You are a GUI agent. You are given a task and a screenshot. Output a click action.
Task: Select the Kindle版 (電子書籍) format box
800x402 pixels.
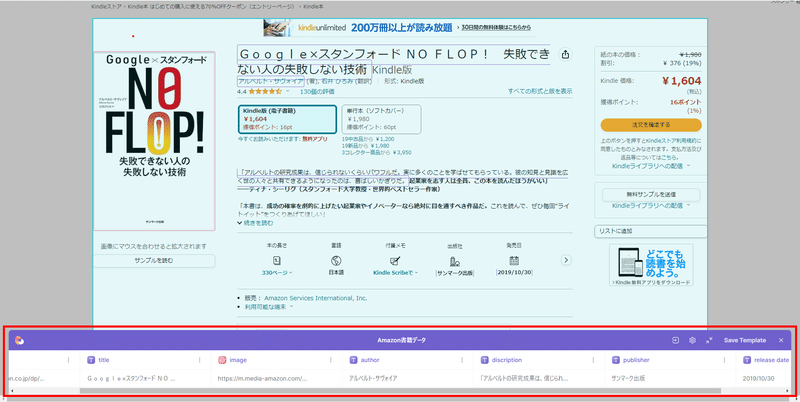(287, 119)
